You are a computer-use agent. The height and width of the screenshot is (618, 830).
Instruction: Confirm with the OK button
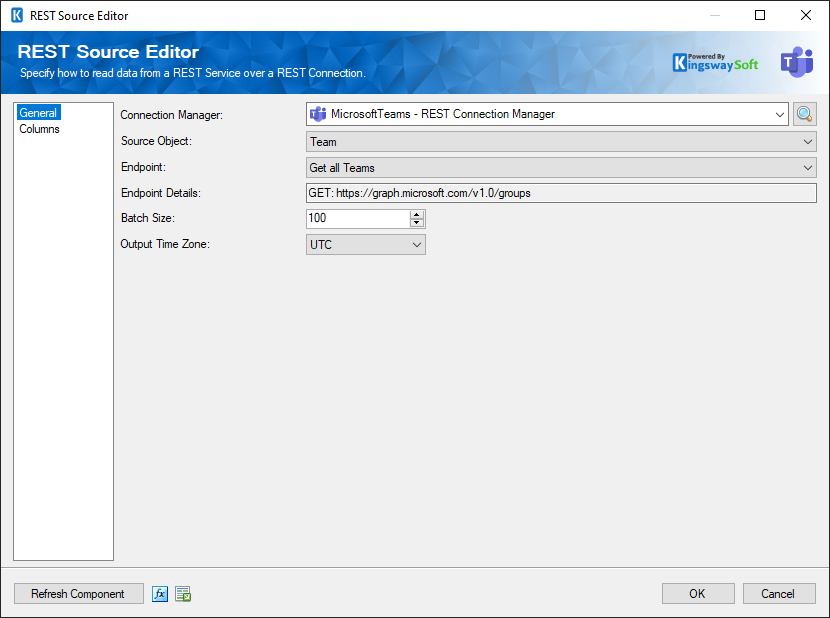(698, 594)
